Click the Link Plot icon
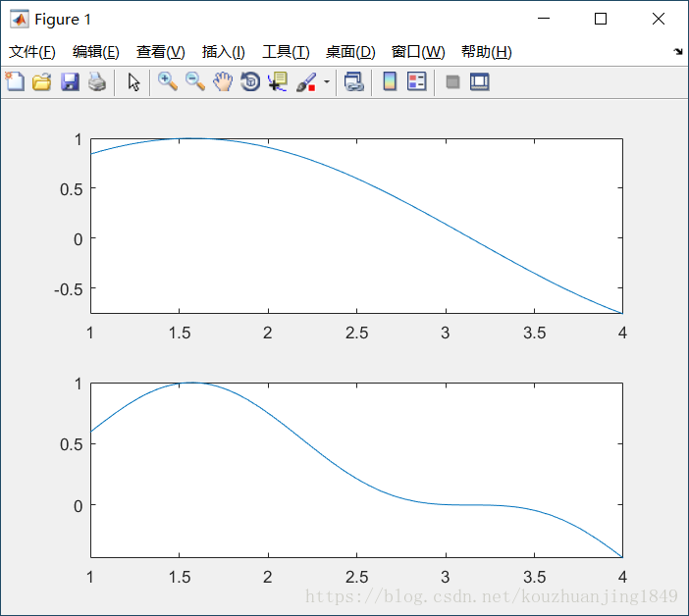Image resolution: width=689 pixels, height=616 pixels. coord(354,81)
